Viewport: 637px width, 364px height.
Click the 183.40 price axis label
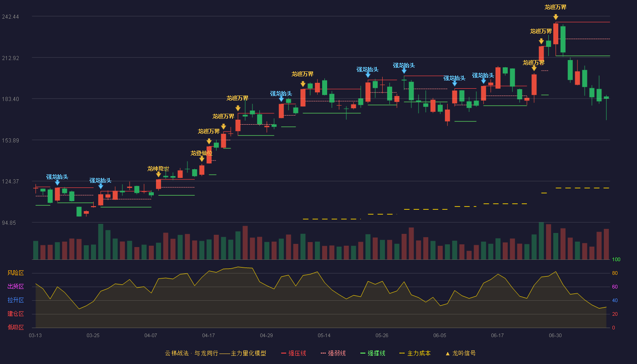[10, 99]
